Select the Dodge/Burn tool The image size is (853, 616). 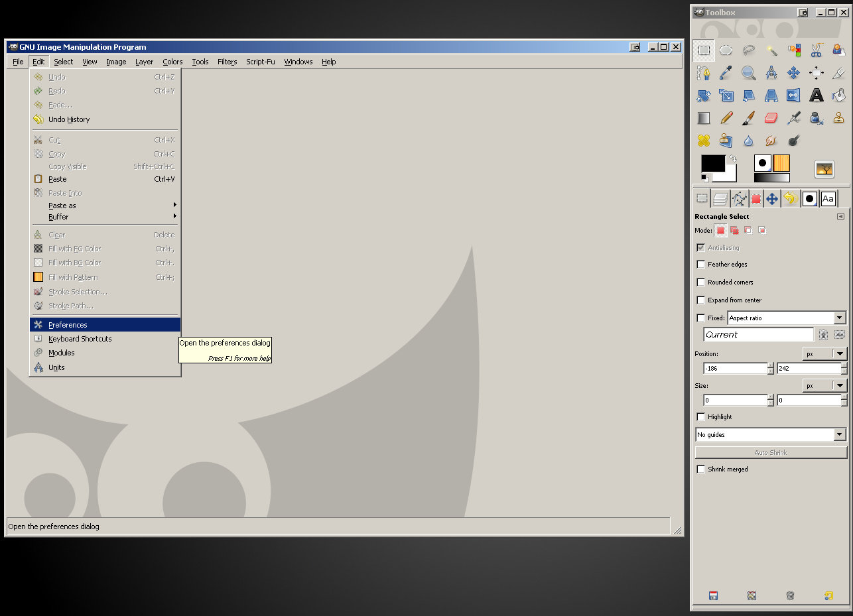click(x=794, y=141)
